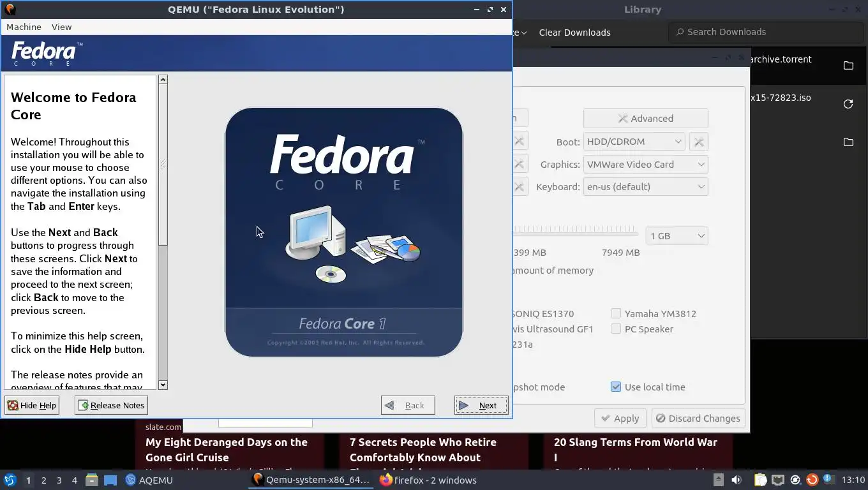Click the Next button in Fedora installer

481,405
